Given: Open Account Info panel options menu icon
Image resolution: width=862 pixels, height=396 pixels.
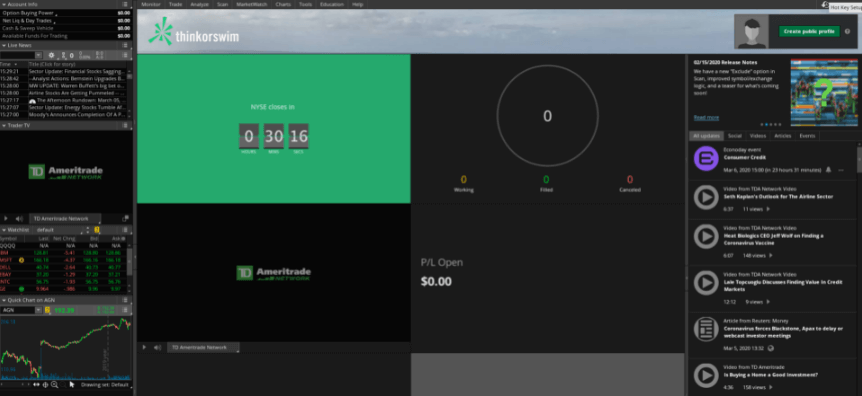Looking at the screenshot, I should (x=125, y=4).
